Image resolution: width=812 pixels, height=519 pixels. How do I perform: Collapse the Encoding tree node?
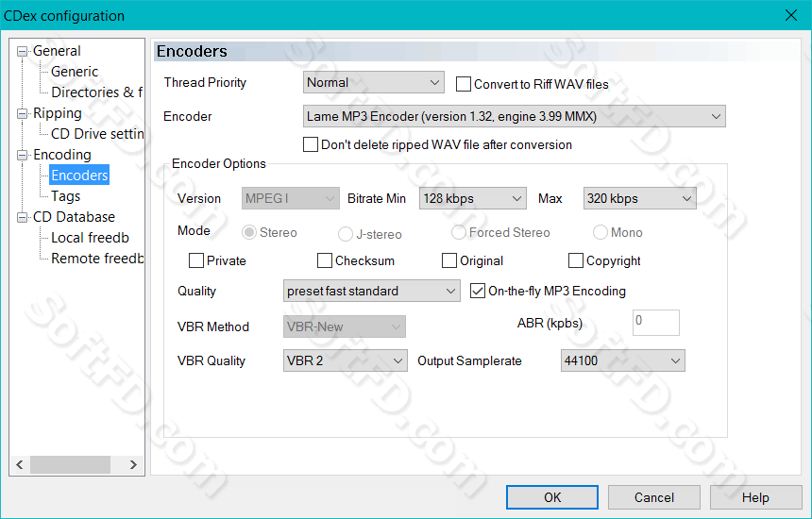(22, 155)
